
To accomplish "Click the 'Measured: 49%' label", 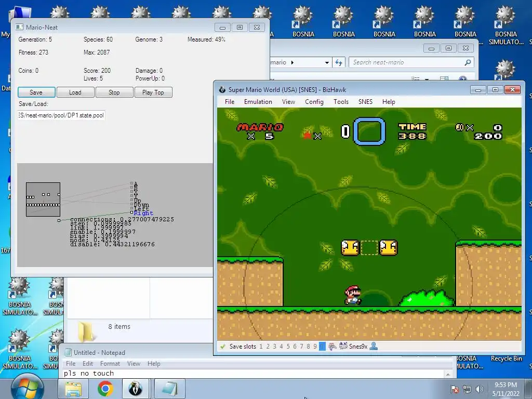I will pyautogui.click(x=206, y=39).
